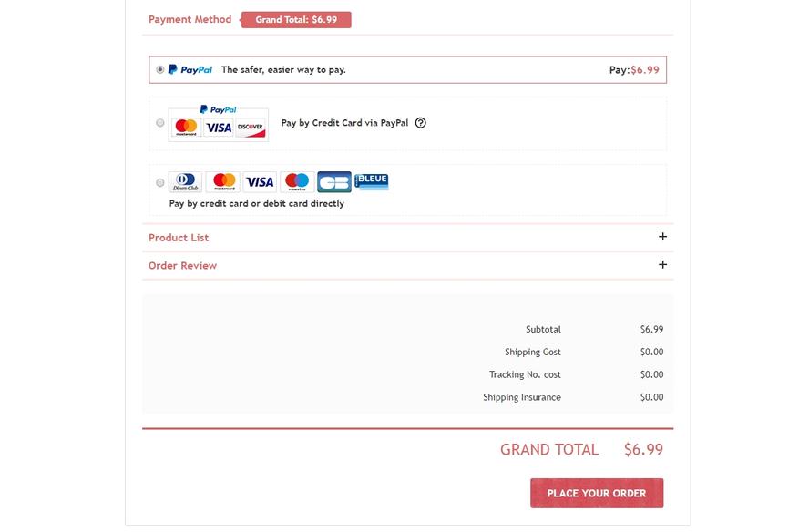Open the Product List heading
The width and height of the screenshot is (799, 532).
179,238
